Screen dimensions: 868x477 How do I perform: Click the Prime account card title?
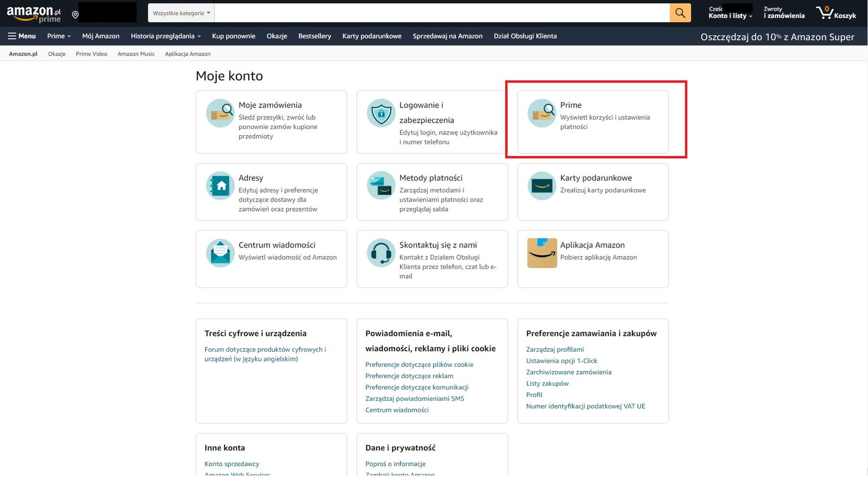[571, 105]
